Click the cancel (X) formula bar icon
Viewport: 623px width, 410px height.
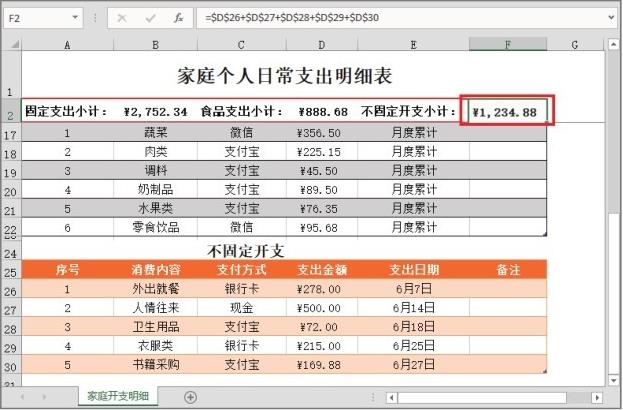coord(121,18)
